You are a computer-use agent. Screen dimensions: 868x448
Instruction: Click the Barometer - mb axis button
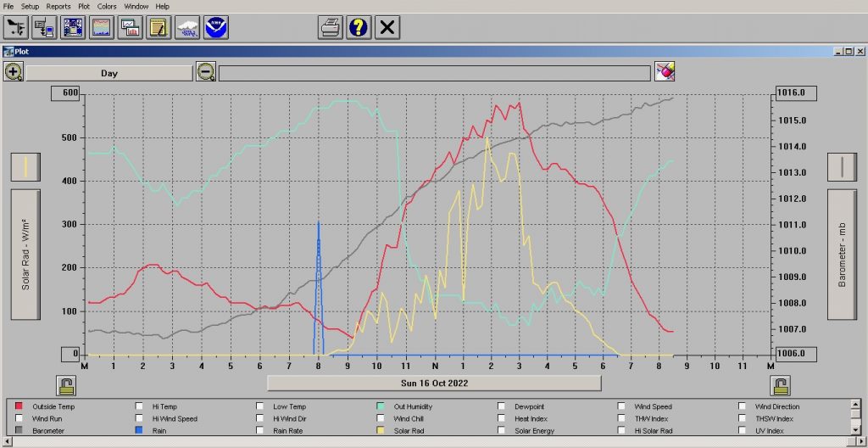coord(842,255)
